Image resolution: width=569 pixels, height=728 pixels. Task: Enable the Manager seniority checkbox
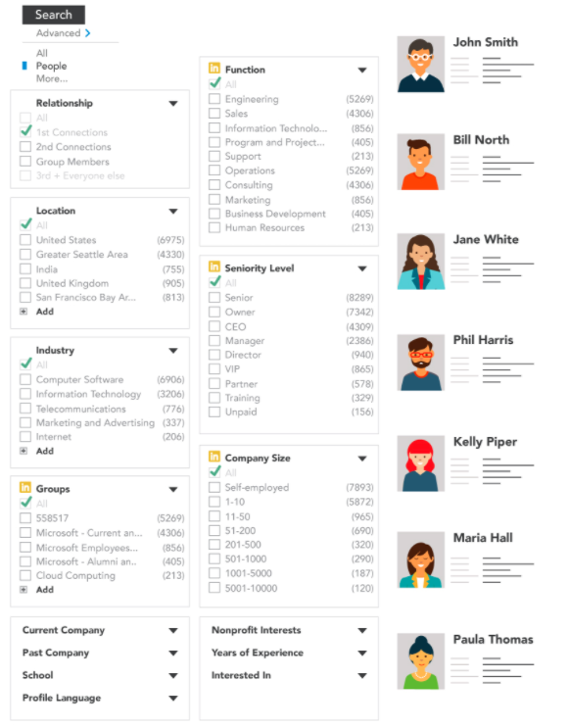click(x=214, y=341)
